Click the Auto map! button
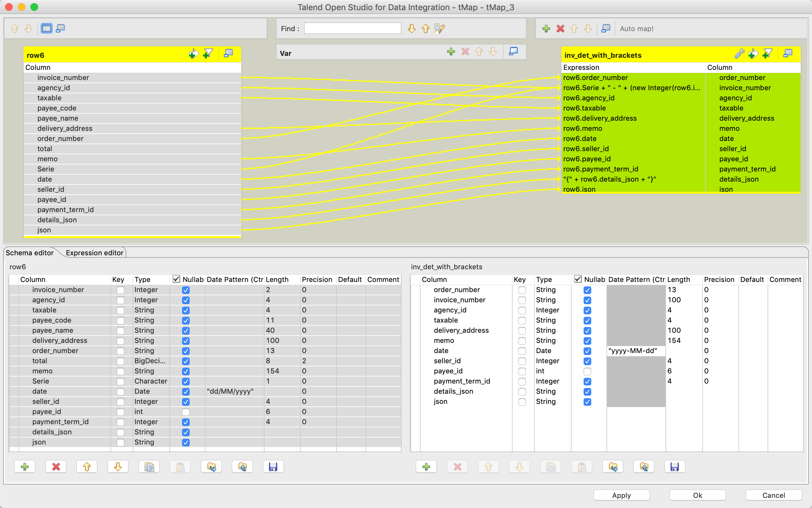 (x=637, y=29)
